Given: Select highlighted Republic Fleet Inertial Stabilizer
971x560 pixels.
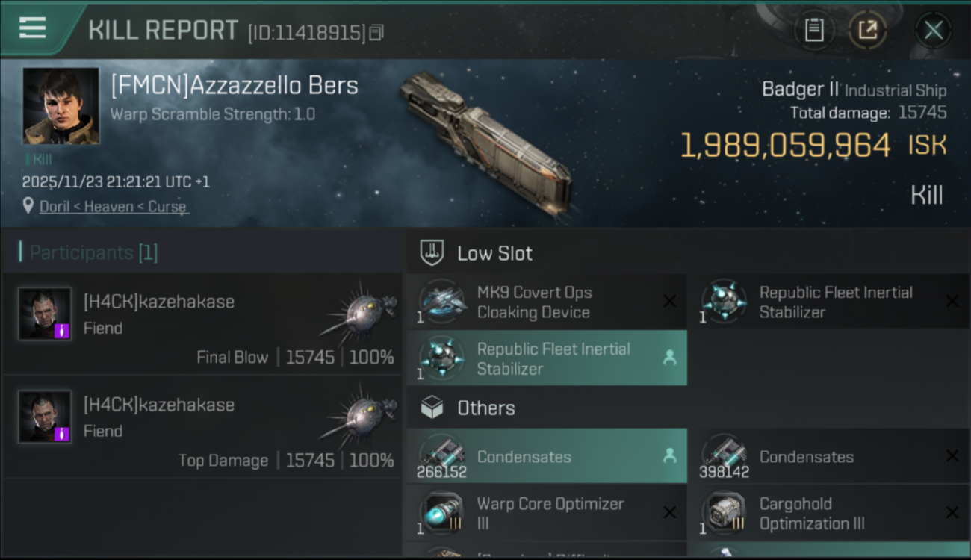Looking at the screenshot, I should click(x=545, y=358).
